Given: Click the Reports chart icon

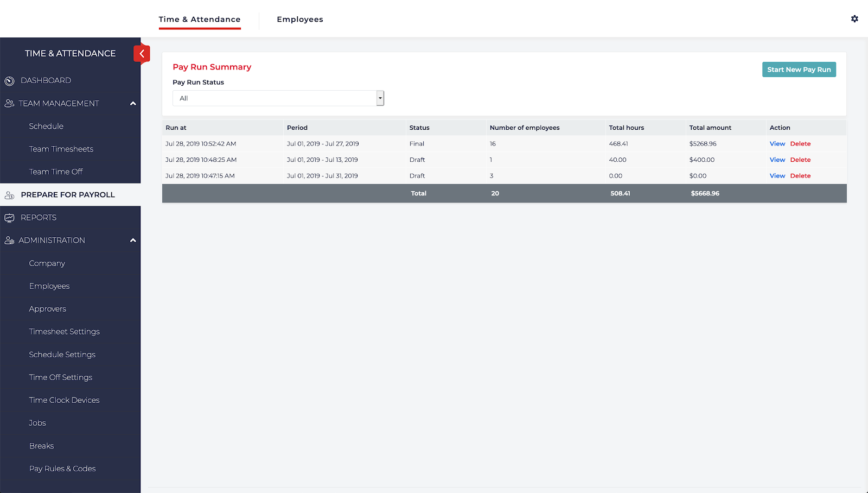Looking at the screenshot, I should tap(9, 218).
